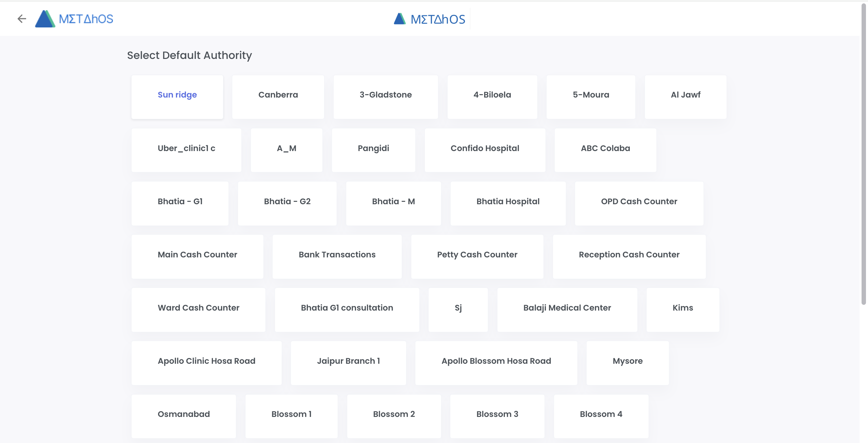This screenshot has width=868, height=443.
Task: Choose OPD Cash Counter
Action: coord(639,203)
